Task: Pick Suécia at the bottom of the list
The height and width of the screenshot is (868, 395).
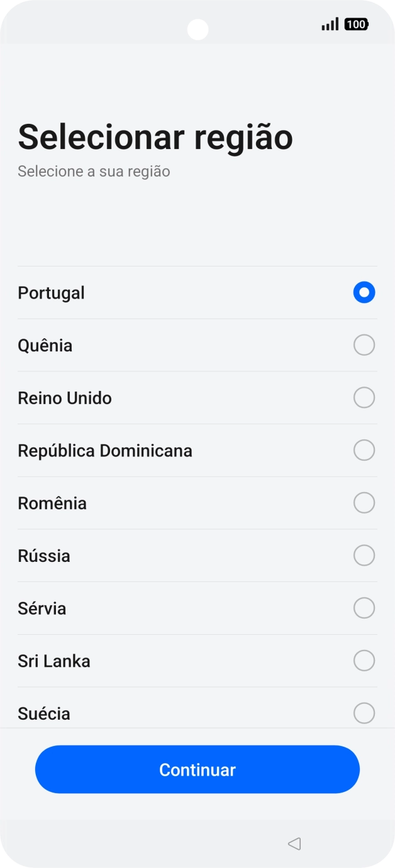Action: [364, 713]
